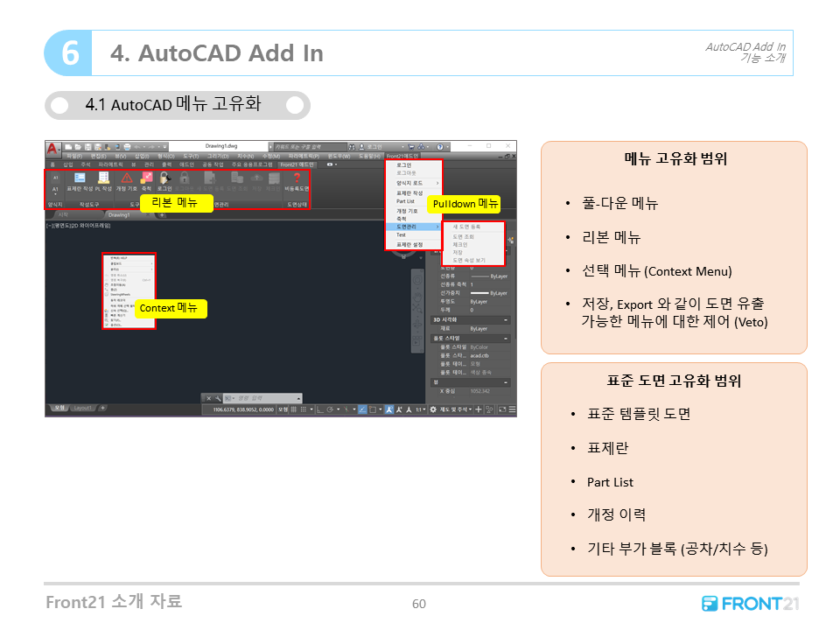Image resolution: width=840 pixels, height=630 pixels.
Task: Click the command line close X button
Action: coord(208,399)
